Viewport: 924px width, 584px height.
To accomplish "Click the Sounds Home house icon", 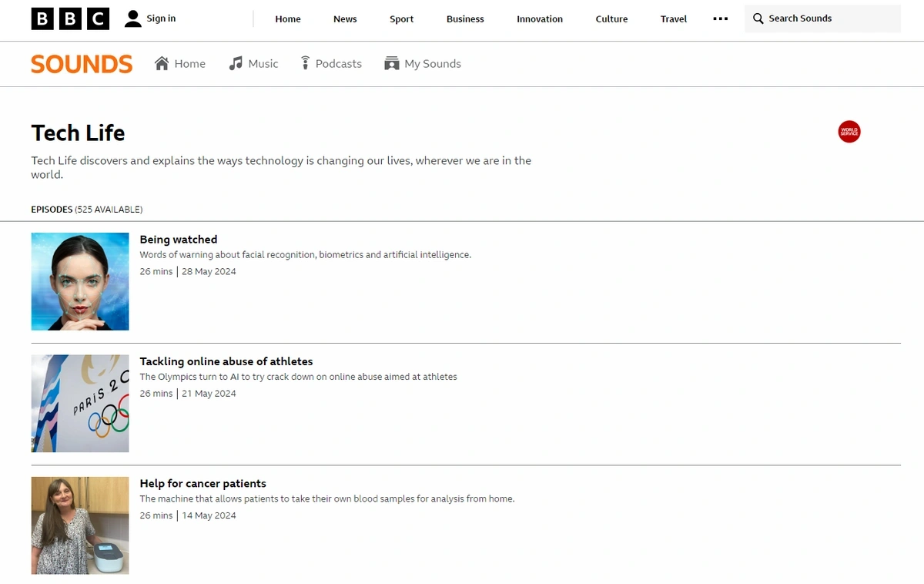I will click(x=162, y=63).
